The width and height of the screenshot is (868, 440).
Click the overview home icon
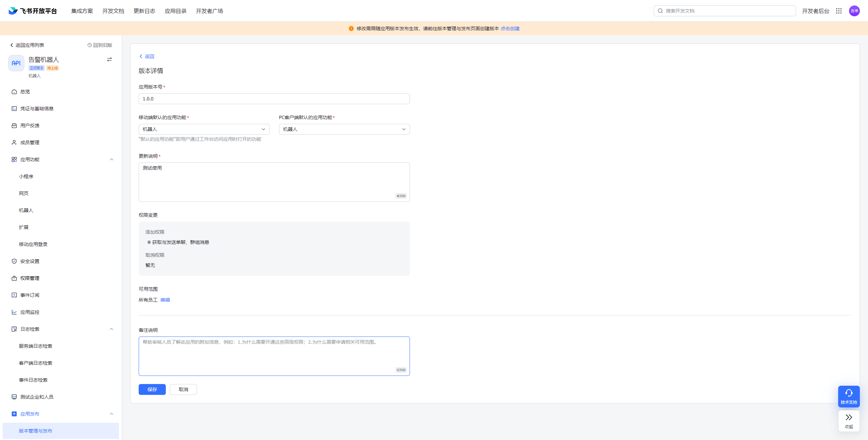coord(14,92)
